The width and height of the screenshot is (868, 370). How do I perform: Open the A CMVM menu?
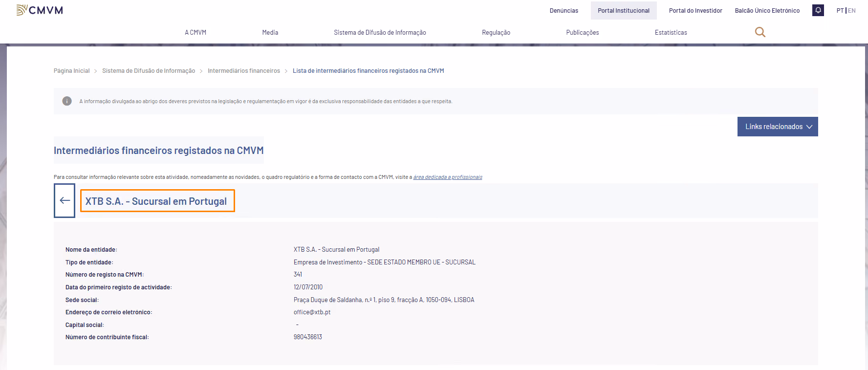[x=195, y=33]
